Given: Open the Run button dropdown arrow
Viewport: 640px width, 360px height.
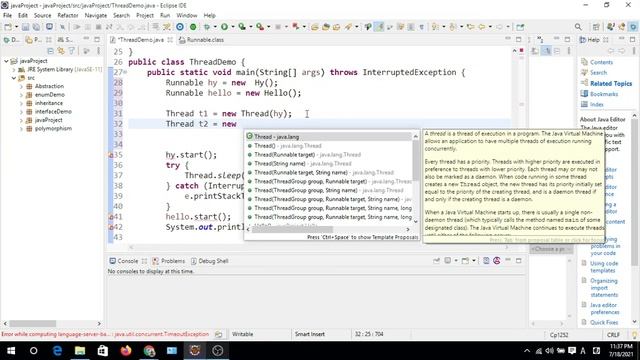Looking at the screenshot, I should [x=233, y=27].
